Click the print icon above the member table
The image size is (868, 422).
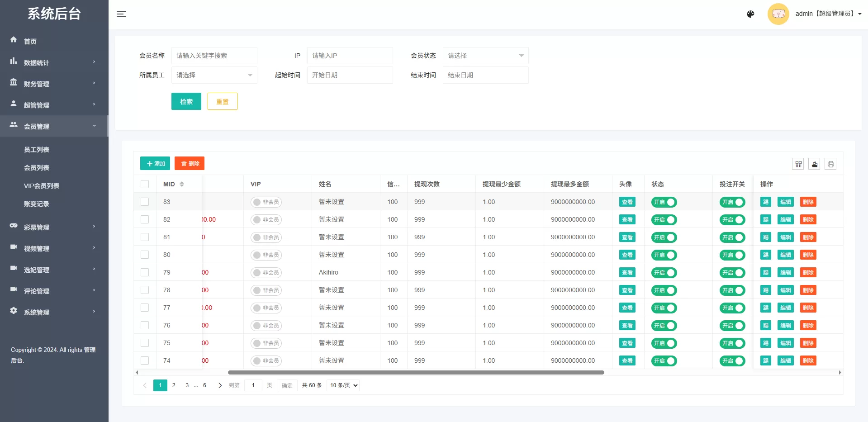tap(830, 164)
